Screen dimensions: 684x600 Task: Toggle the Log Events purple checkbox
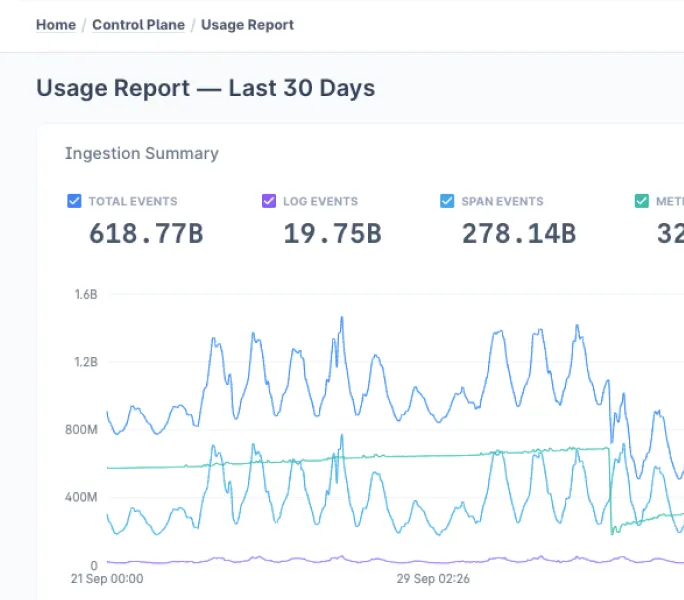268,201
